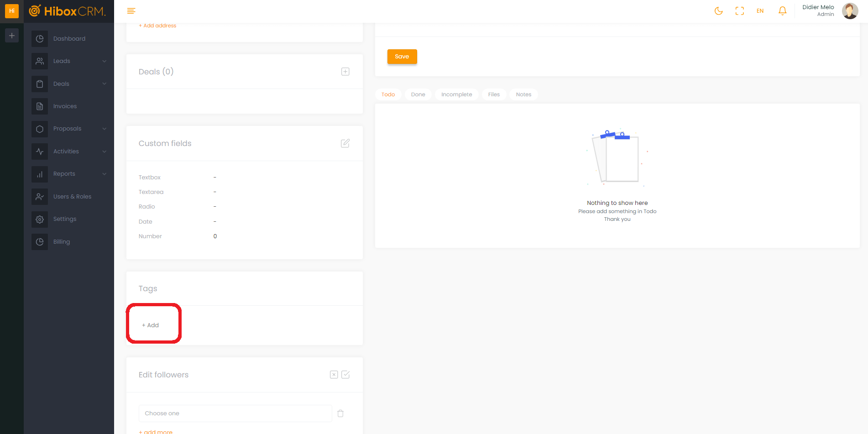This screenshot has width=868, height=434.
Task: Edit Custom fields pencil icon
Action: [345, 143]
